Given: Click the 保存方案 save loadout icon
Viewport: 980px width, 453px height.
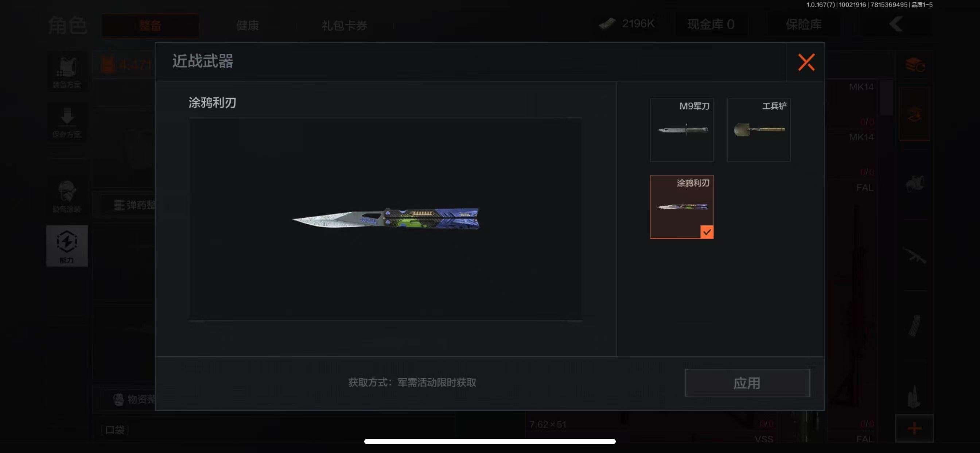Looking at the screenshot, I should click(67, 122).
